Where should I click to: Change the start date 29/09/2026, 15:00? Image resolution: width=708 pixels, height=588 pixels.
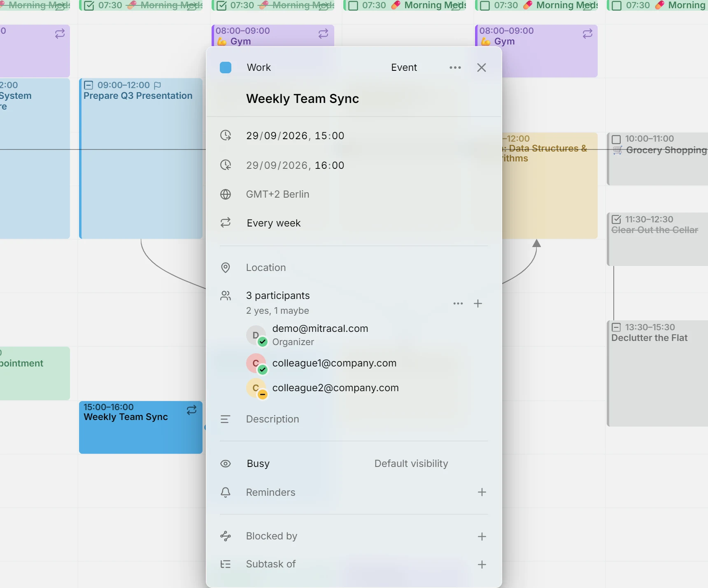295,136
